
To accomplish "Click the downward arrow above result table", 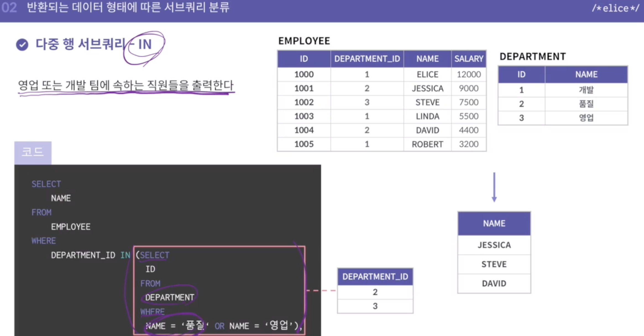I will coord(494,187).
